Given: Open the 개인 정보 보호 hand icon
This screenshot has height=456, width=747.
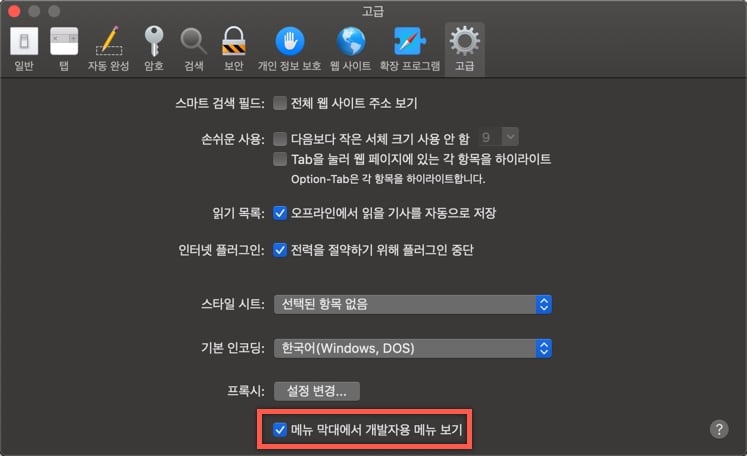Looking at the screenshot, I should (289, 49).
